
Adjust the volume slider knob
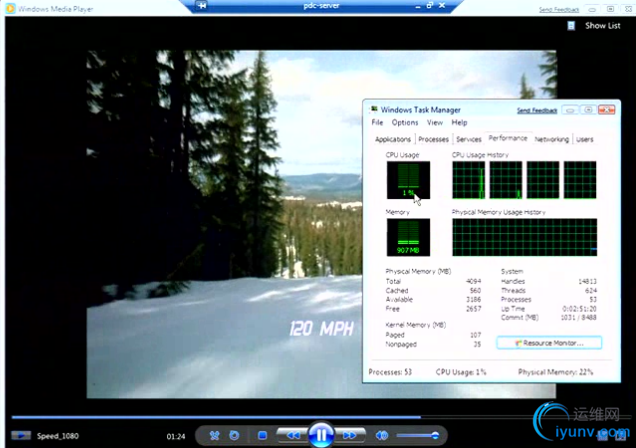tap(435, 435)
